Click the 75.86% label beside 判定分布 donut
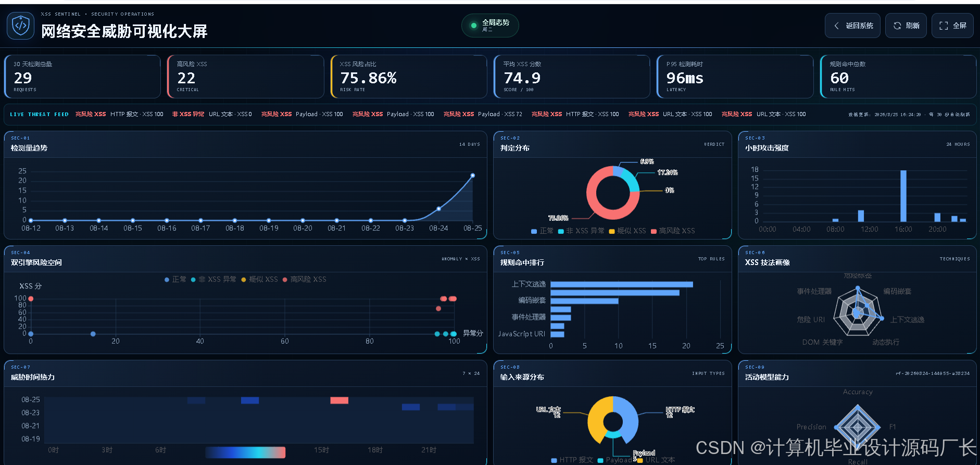 [558, 218]
